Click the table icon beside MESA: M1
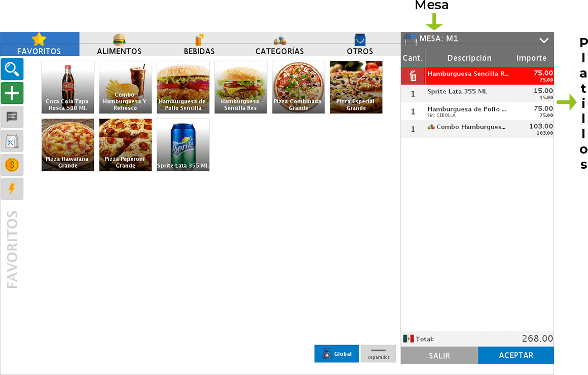This screenshot has width=588, height=375. pos(410,39)
